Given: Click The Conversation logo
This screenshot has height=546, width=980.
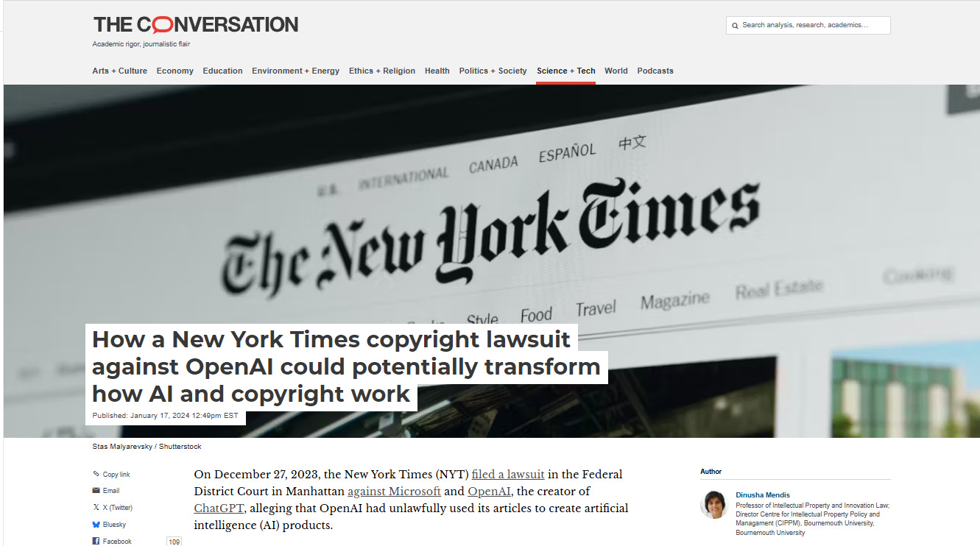Looking at the screenshot, I should coord(195,24).
